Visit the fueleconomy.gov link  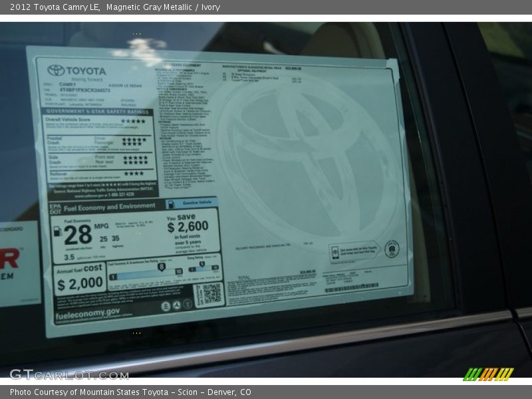point(86,313)
